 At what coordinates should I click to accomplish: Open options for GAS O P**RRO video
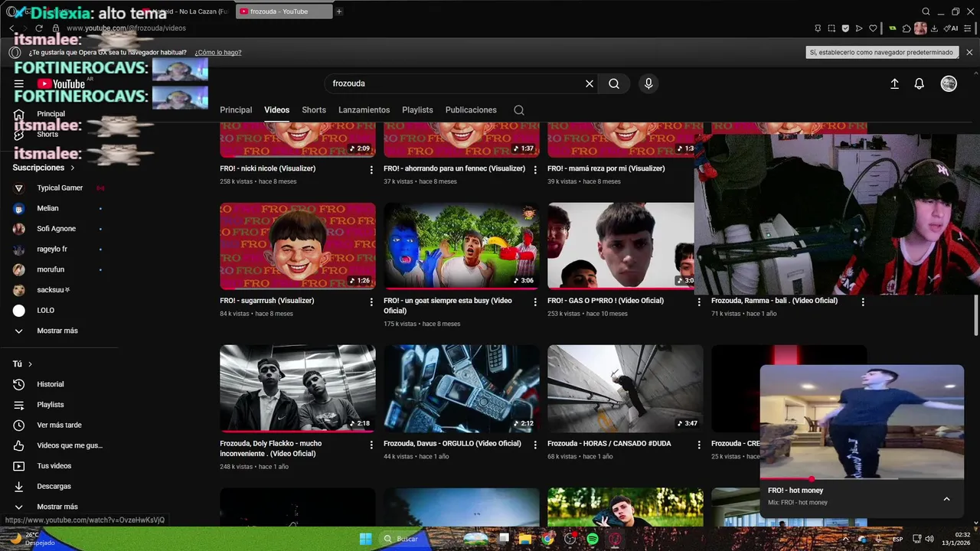click(698, 302)
